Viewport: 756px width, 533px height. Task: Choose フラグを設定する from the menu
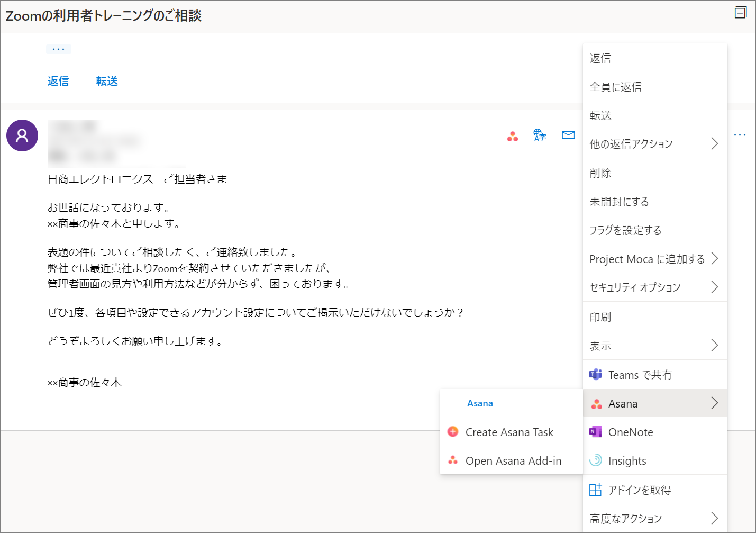point(655,230)
